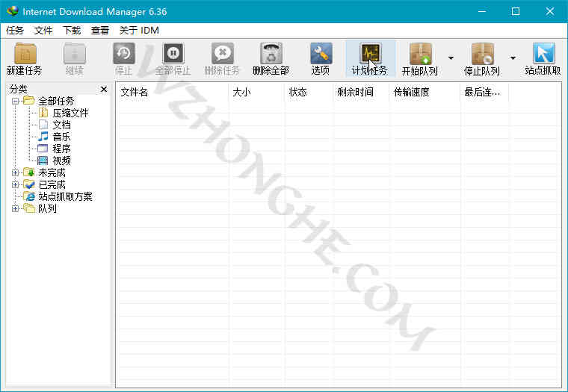
Task: Open the 查看 menu
Action: coord(100,31)
